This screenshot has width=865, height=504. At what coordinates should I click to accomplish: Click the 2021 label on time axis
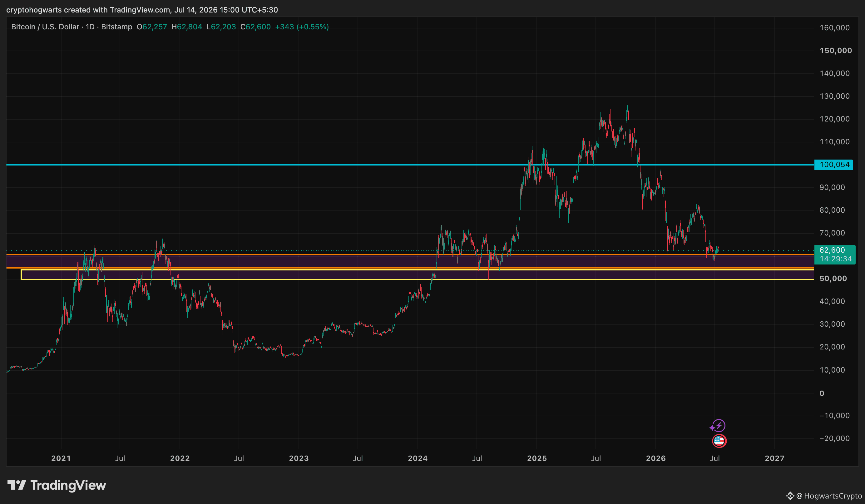pyautogui.click(x=61, y=458)
